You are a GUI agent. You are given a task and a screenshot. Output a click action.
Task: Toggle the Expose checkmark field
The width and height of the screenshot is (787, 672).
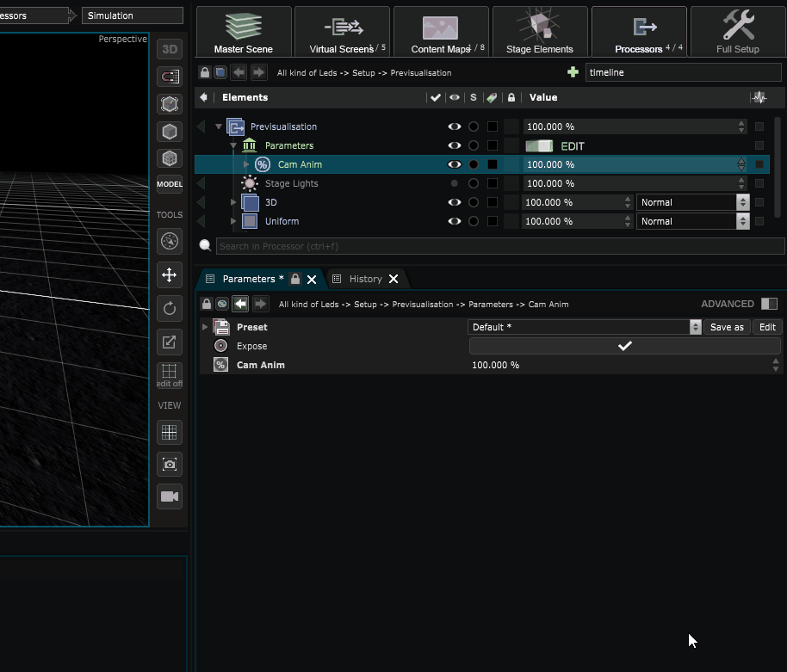(625, 346)
